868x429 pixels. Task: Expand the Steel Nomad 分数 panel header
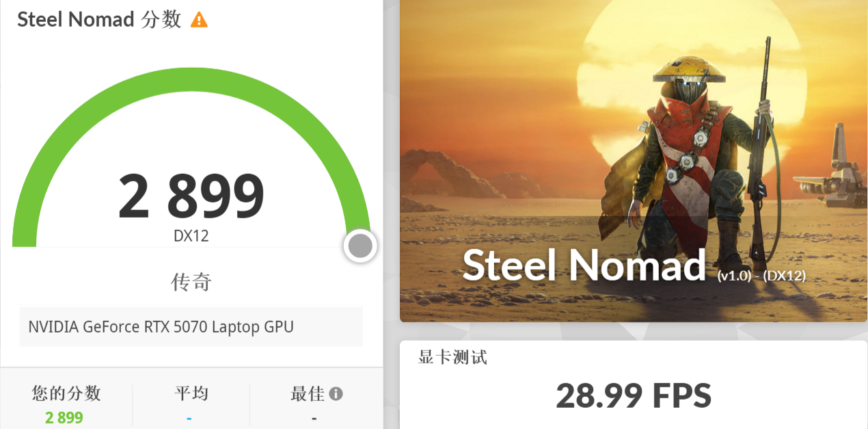coord(96,19)
